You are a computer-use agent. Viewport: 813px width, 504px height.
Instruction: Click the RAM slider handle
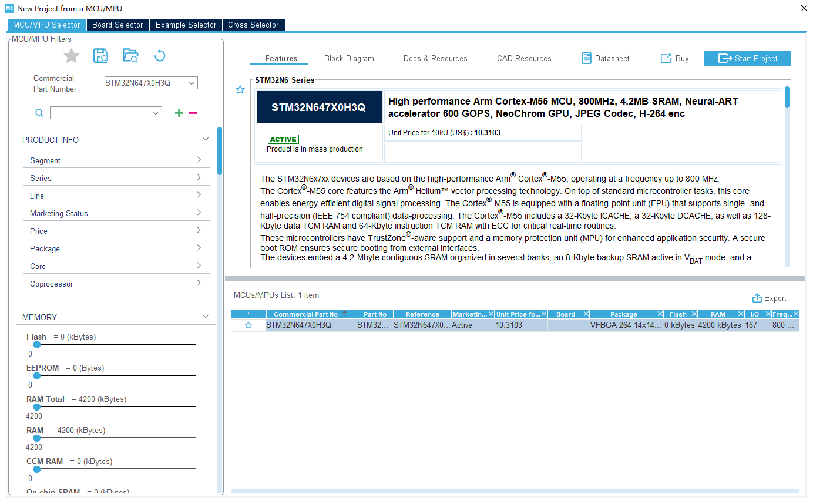pos(37,438)
